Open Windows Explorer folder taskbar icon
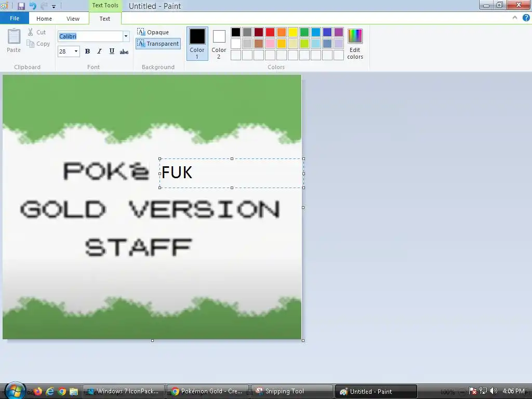This screenshot has width=532, height=399. [74, 392]
